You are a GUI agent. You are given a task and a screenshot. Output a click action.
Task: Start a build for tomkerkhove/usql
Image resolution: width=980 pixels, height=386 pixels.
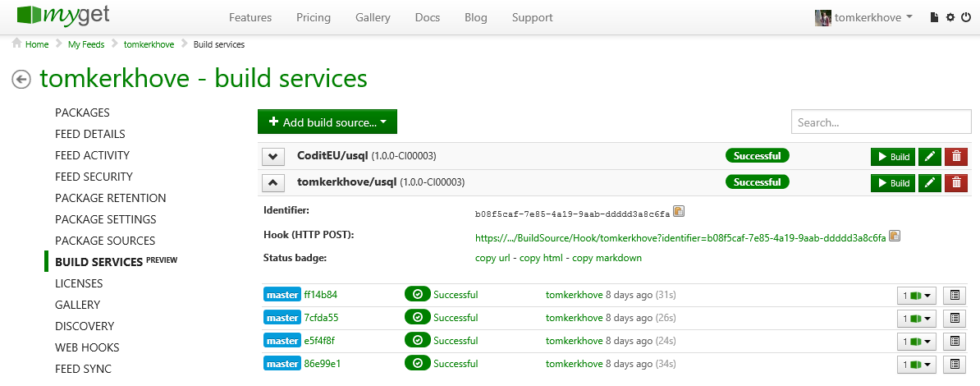(892, 182)
